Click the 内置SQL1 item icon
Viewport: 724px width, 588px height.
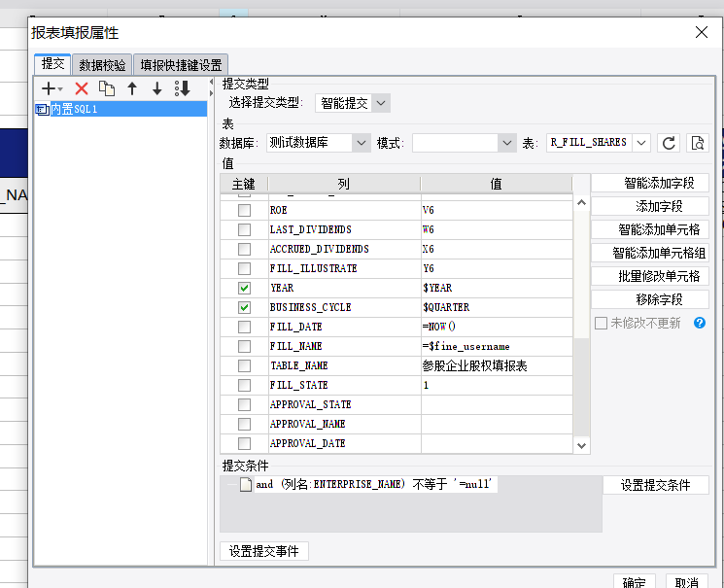tap(42, 110)
